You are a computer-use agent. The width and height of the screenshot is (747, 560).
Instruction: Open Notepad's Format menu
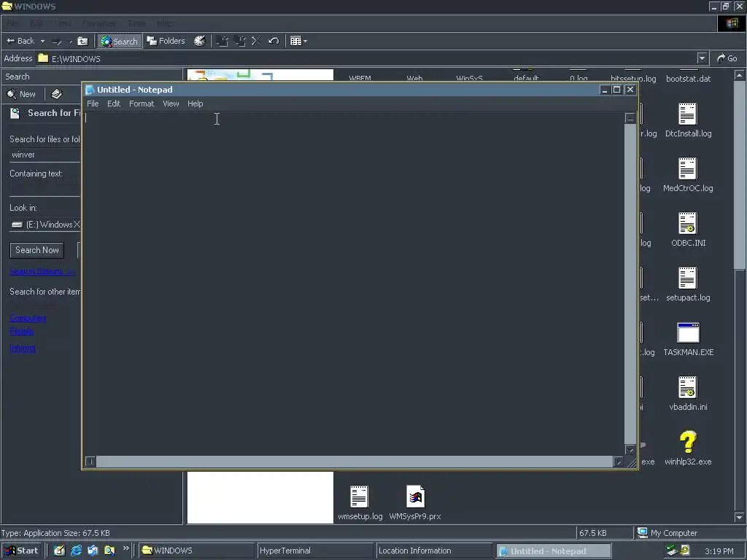pyautogui.click(x=142, y=104)
